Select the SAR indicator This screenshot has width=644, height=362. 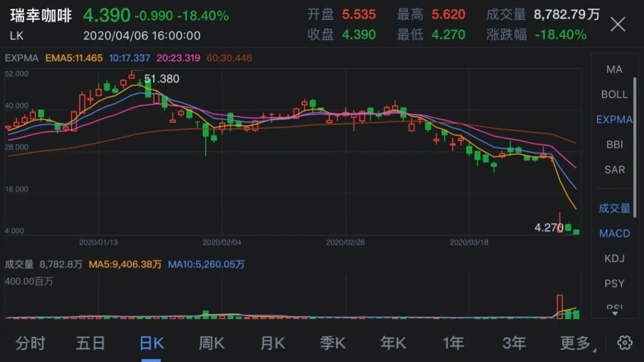[614, 170]
